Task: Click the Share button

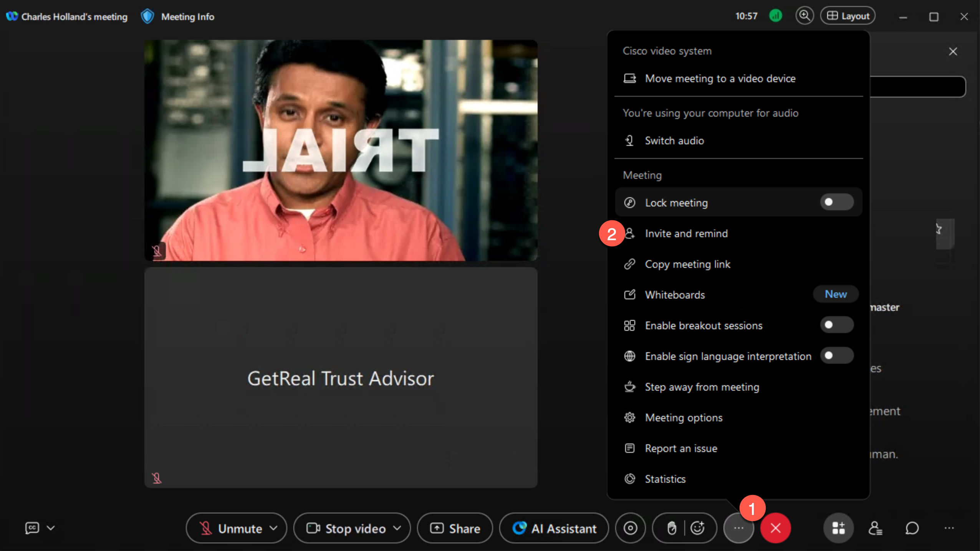Action: pyautogui.click(x=455, y=528)
